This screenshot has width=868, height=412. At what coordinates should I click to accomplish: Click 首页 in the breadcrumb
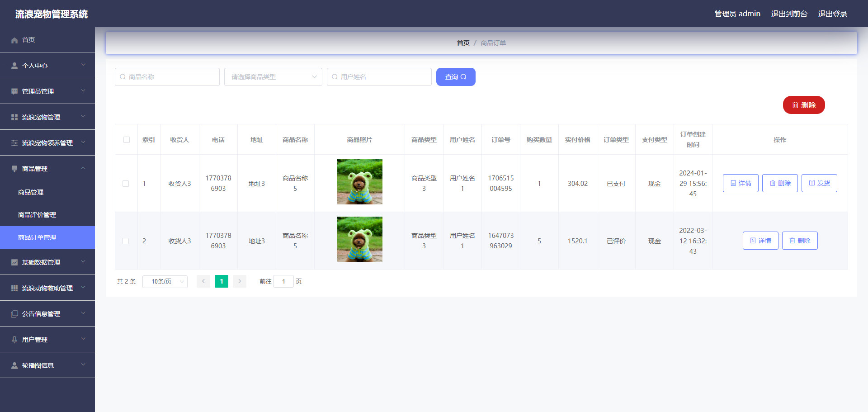(x=463, y=43)
